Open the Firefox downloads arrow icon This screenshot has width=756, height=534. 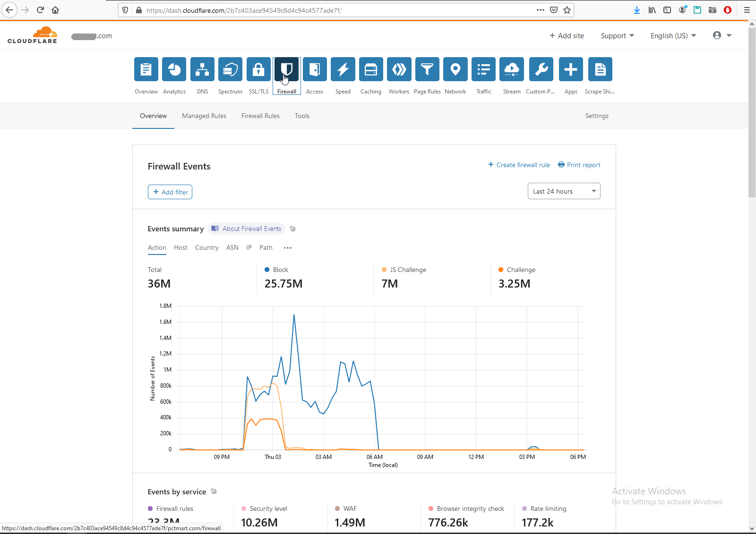pyautogui.click(x=637, y=10)
